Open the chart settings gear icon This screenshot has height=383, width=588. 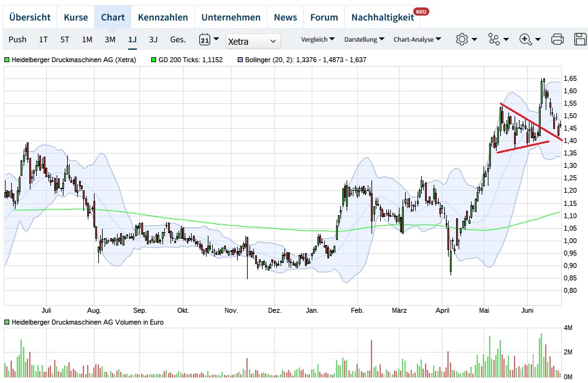[461, 39]
